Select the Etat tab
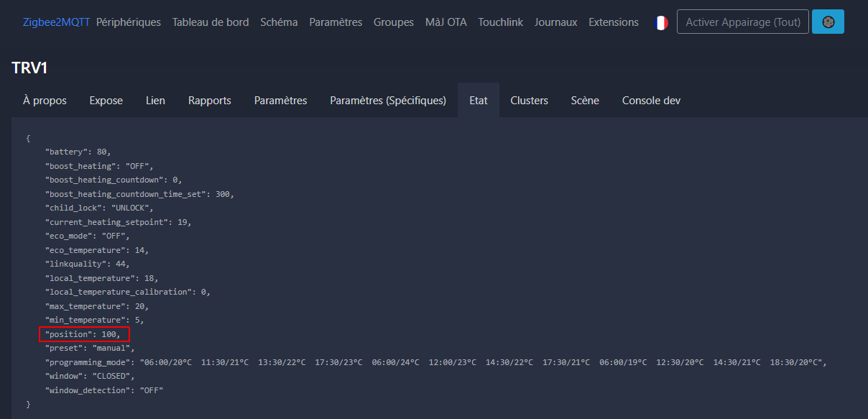The height and width of the screenshot is (419, 868). (479, 101)
